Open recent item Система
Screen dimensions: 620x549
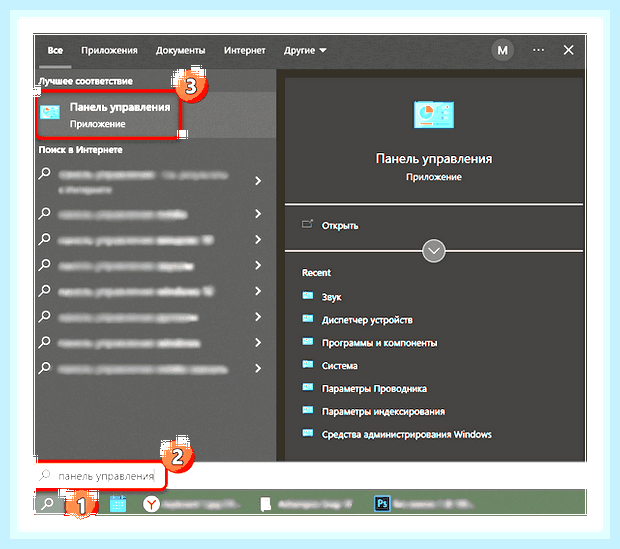coord(340,366)
